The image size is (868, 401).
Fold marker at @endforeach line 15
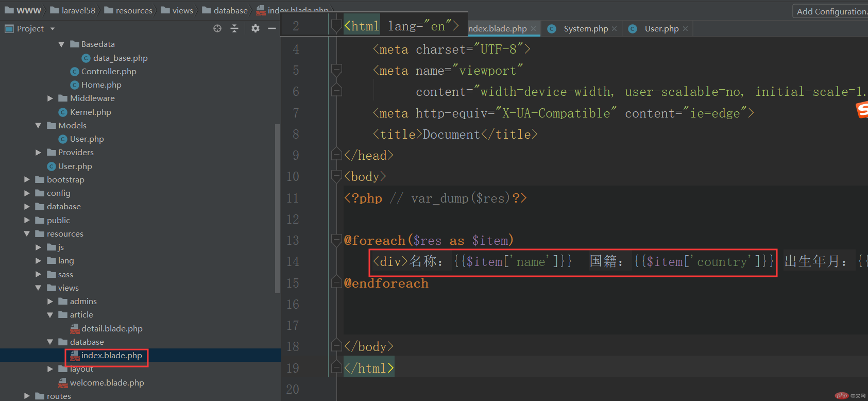336,282
